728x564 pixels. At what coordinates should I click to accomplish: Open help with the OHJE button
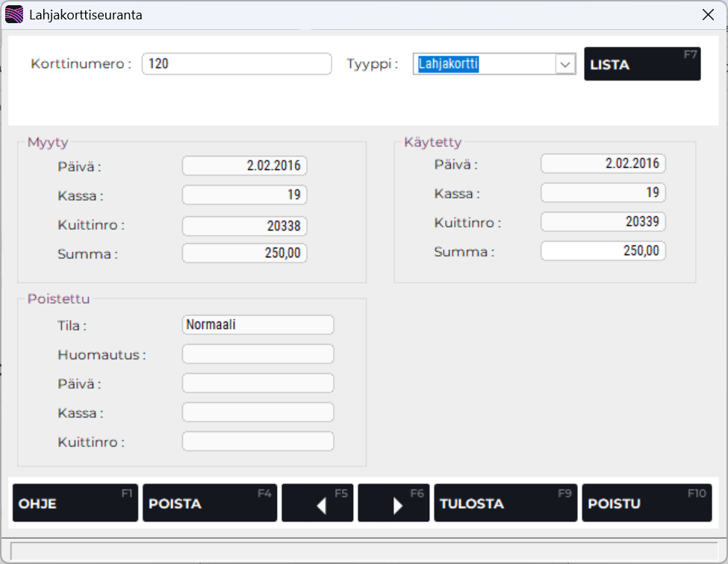pyautogui.click(x=75, y=503)
